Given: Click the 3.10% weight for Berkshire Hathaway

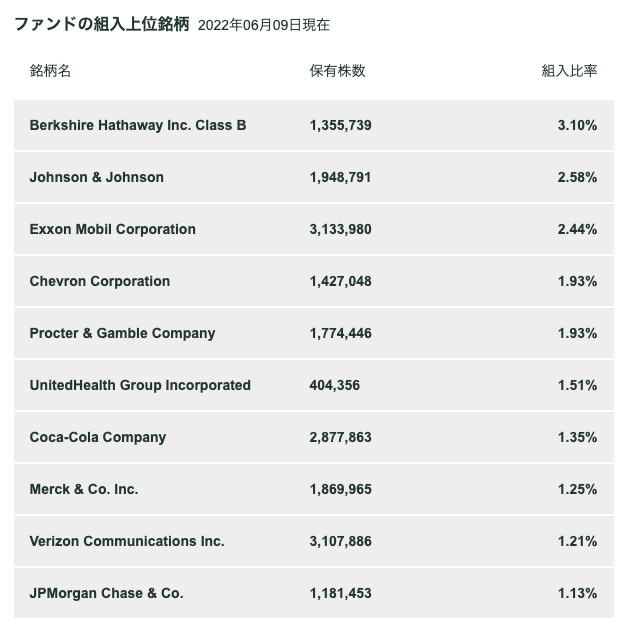Looking at the screenshot, I should point(577,125).
